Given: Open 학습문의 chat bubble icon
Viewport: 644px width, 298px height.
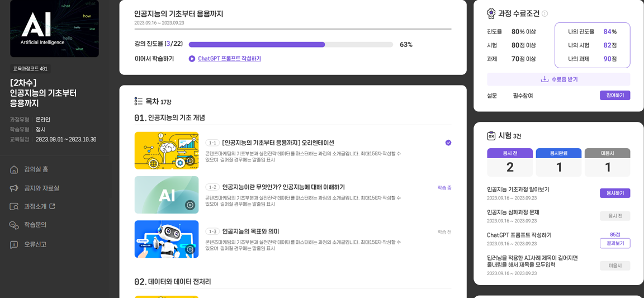Looking at the screenshot, I should pos(15,225).
